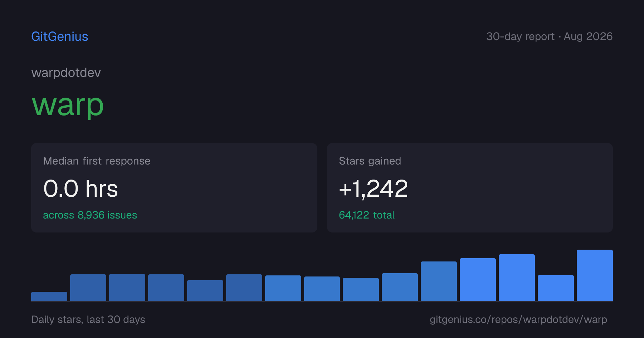
Task: Select the "0.0 hrs" value
Action: coord(80,188)
